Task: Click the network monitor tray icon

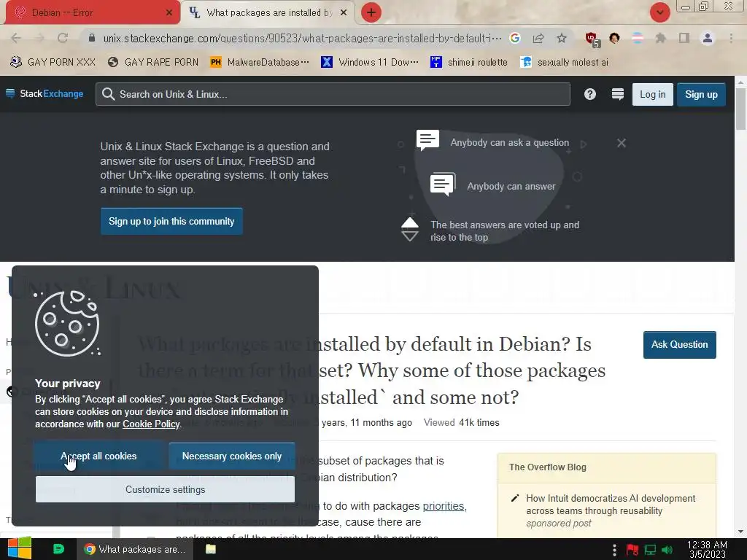Action: coord(650,550)
